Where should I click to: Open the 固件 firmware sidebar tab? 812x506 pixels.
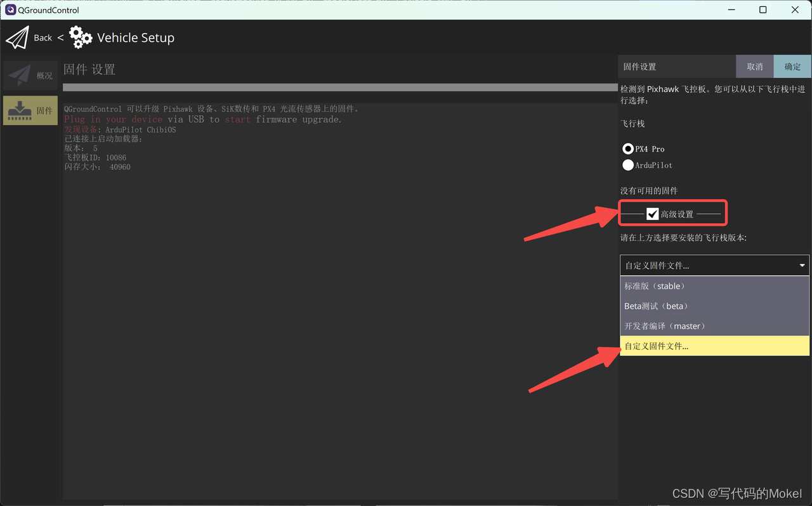point(30,110)
